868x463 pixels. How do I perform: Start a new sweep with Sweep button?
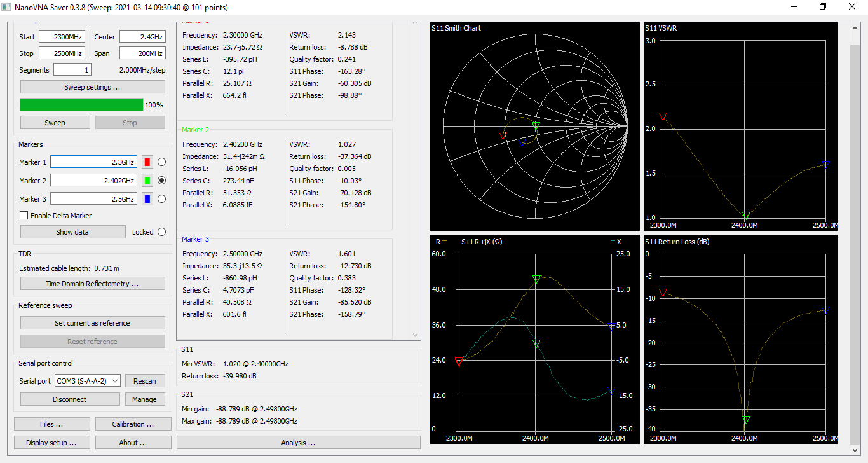tap(55, 123)
